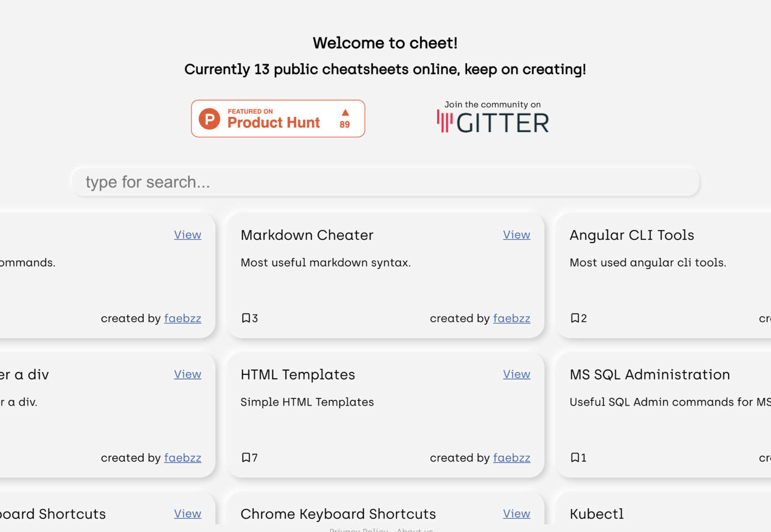The height and width of the screenshot is (532, 771).
Task: Click the Product Hunt P logo icon
Action: point(209,119)
